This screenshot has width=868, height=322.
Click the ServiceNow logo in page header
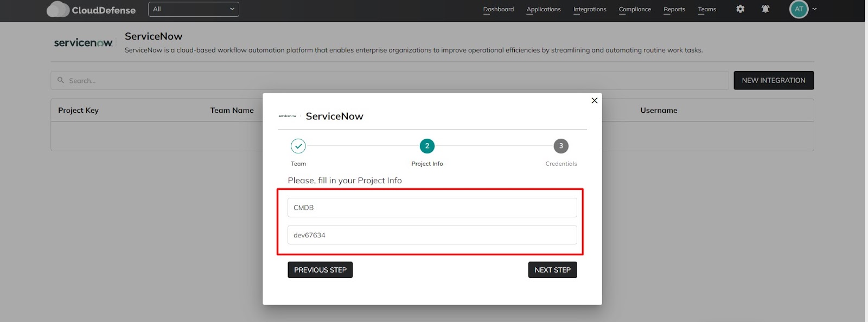point(84,42)
